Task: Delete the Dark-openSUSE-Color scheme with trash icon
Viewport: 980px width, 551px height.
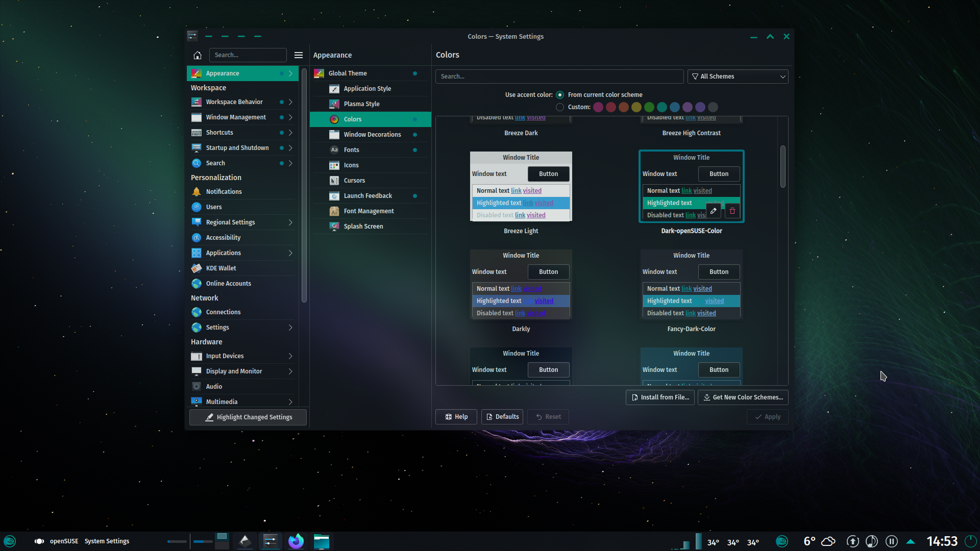Action: [x=732, y=211]
